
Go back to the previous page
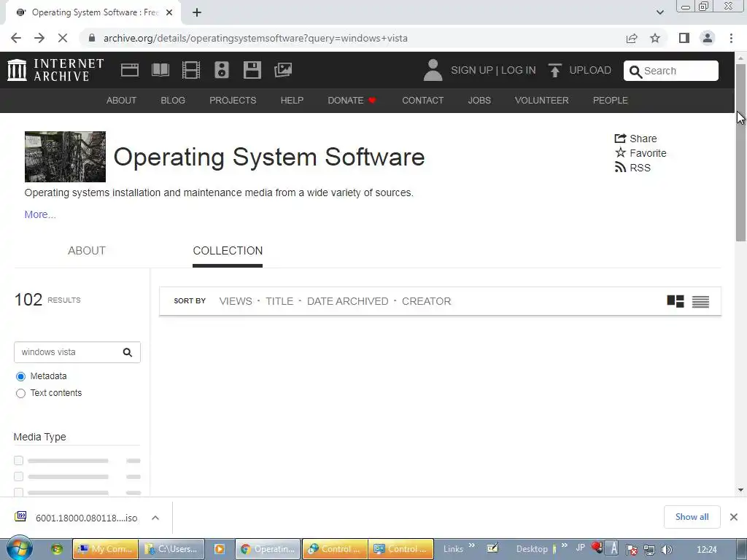point(16,38)
